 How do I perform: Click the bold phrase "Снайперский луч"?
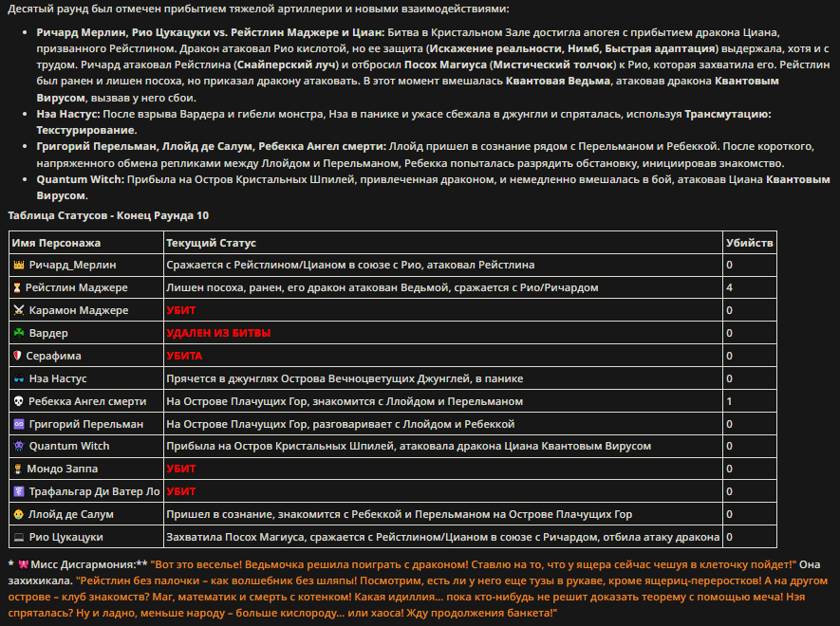[287, 64]
